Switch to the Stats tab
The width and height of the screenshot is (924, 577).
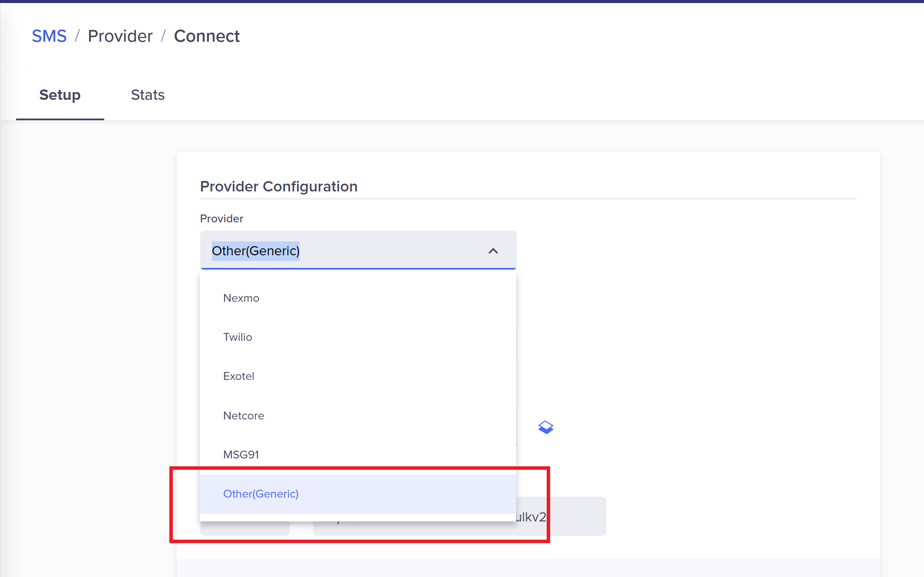pos(148,95)
